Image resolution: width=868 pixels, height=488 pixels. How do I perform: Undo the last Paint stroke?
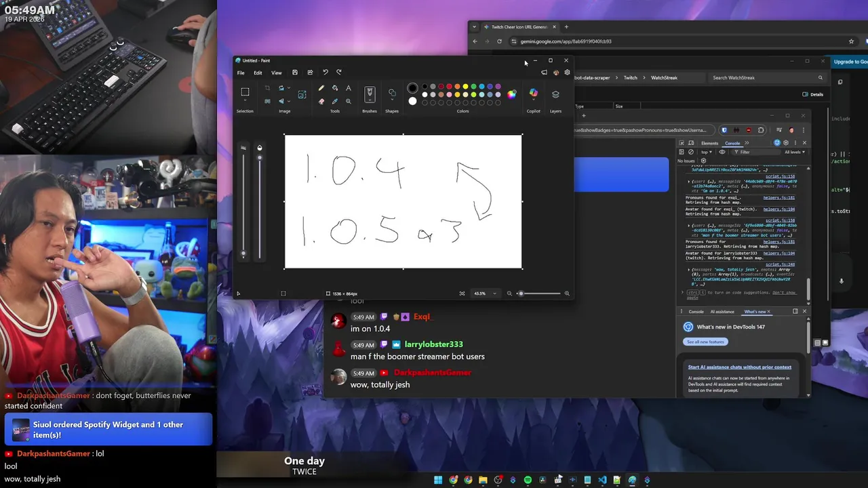(325, 73)
